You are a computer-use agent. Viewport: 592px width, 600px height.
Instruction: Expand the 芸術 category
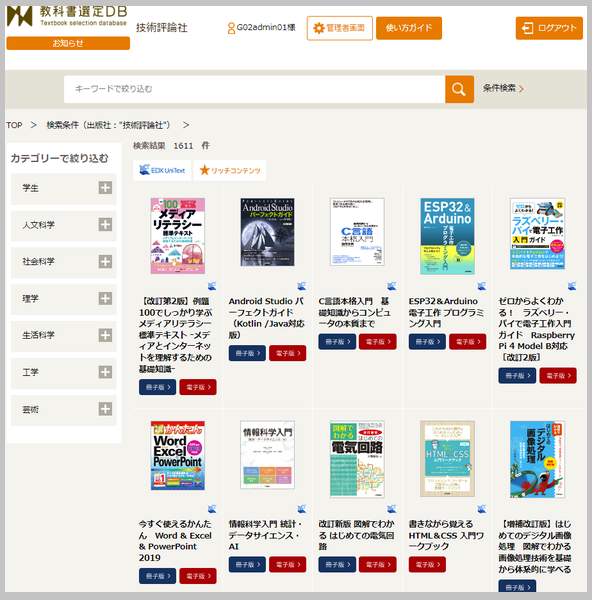105,409
